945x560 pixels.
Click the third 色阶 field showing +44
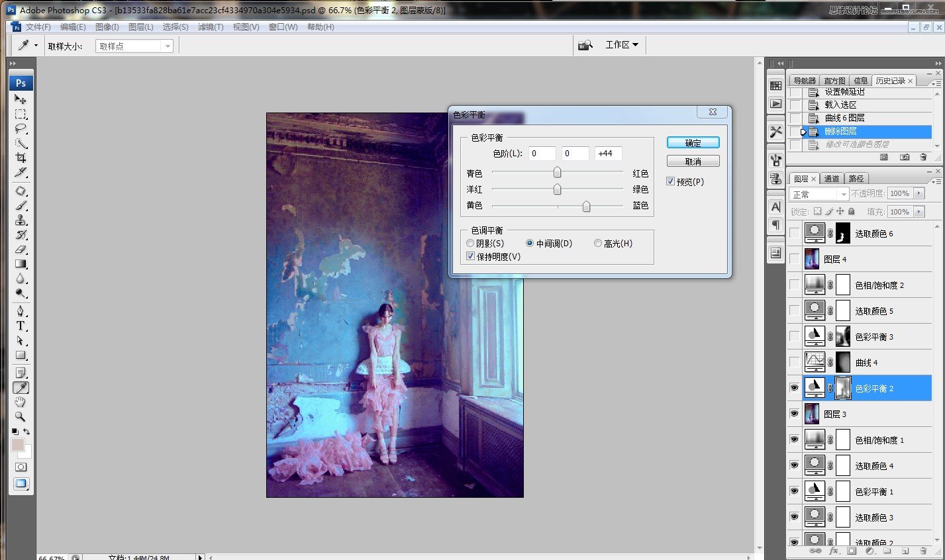pyautogui.click(x=608, y=154)
